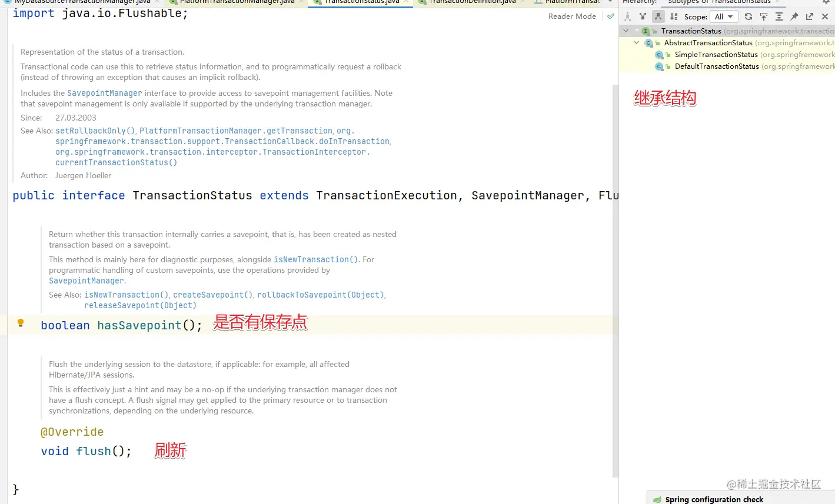
Task: Open the rollbackToSavepoint(Object) link
Action: tap(321, 295)
